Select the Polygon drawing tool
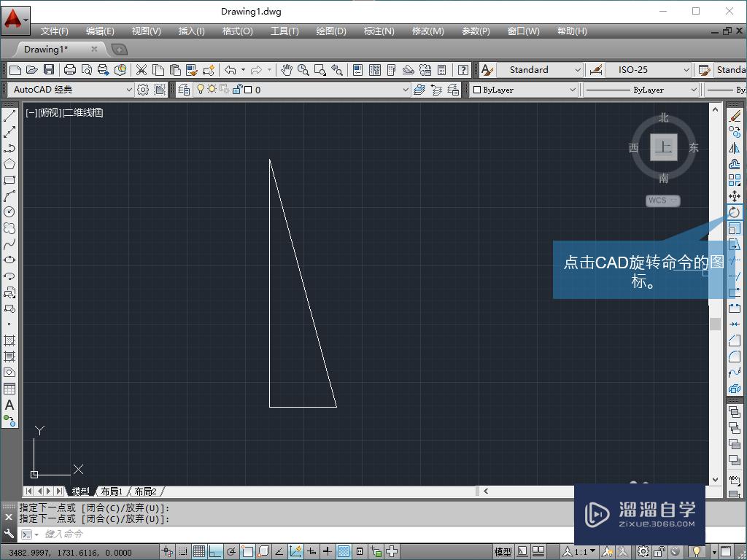Screen dimensions: 747x560 tap(9, 164)
